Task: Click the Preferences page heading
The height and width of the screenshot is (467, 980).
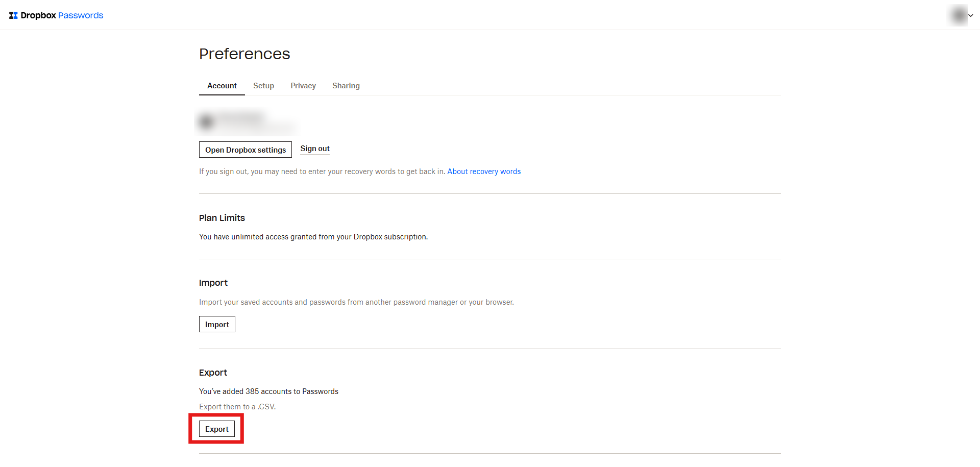Action: point(244,54)
